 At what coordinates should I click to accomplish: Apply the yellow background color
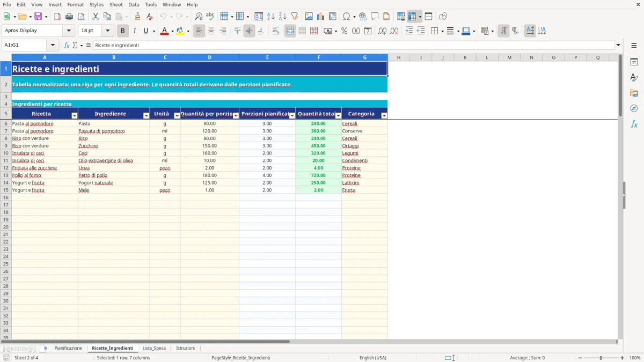180,31
